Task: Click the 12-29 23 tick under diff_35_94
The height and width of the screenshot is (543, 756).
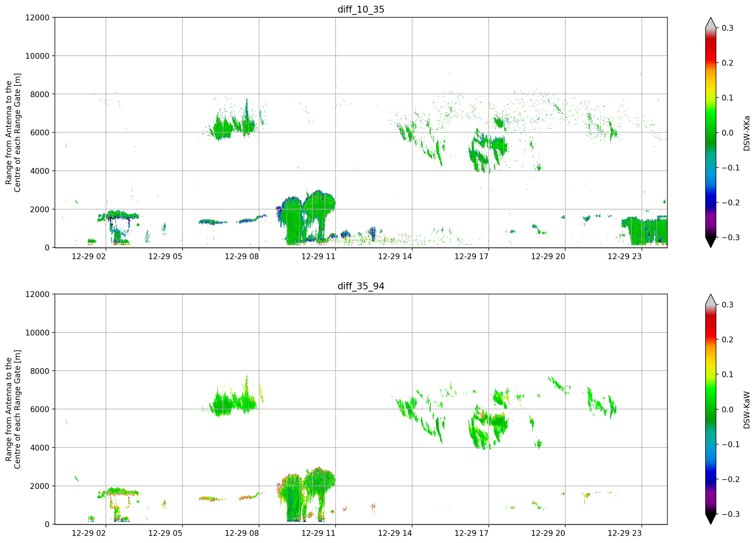Action: coord(625,533)
